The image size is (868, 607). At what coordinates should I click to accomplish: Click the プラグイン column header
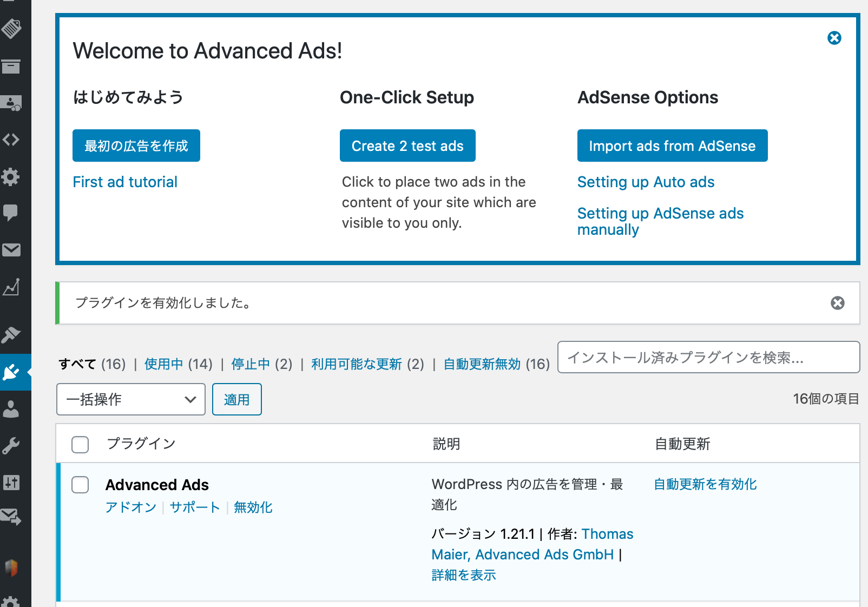point(141,444)
